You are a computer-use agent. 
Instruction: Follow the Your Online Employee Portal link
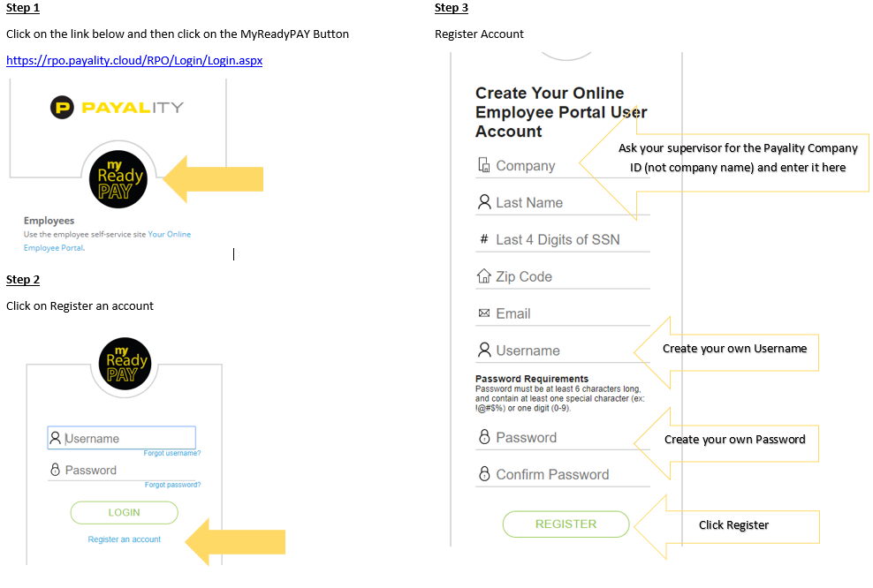107,241
